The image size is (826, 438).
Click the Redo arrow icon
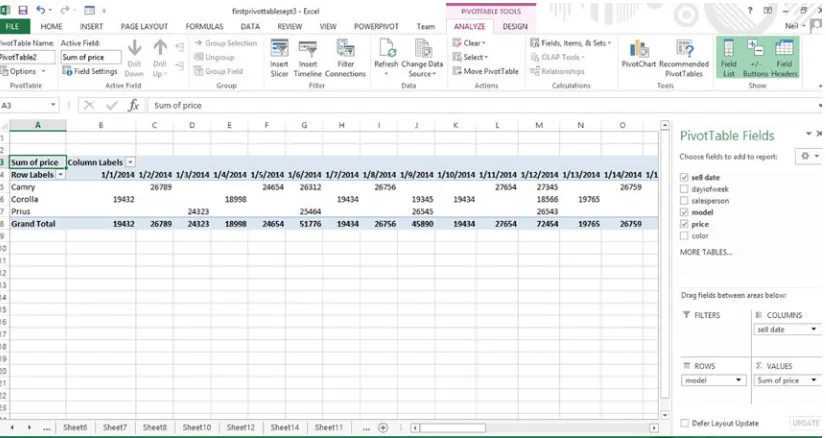(64, 10)
